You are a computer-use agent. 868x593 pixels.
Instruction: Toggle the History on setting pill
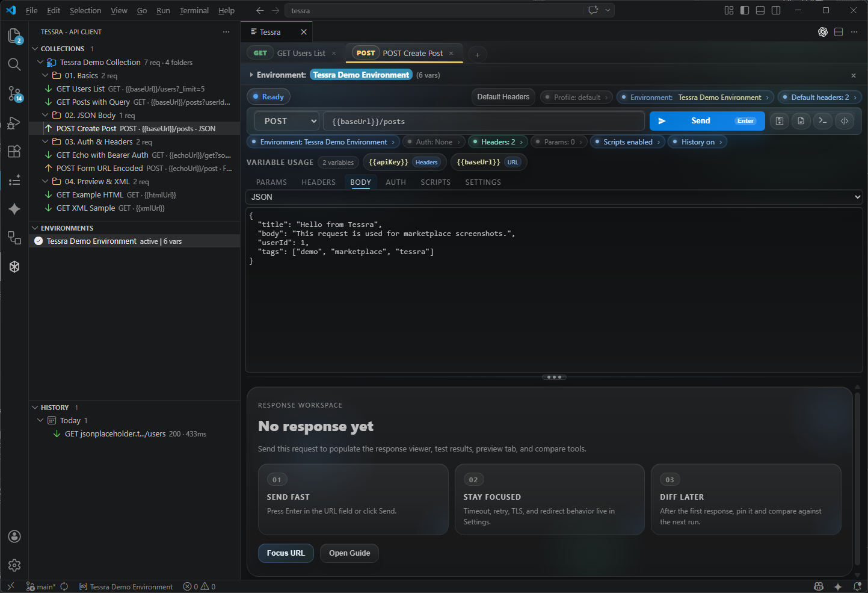tap(697, 141)
